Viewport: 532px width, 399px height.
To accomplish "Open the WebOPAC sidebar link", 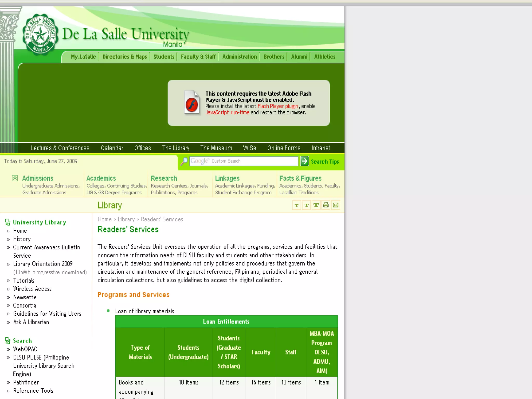I will 25,349.
